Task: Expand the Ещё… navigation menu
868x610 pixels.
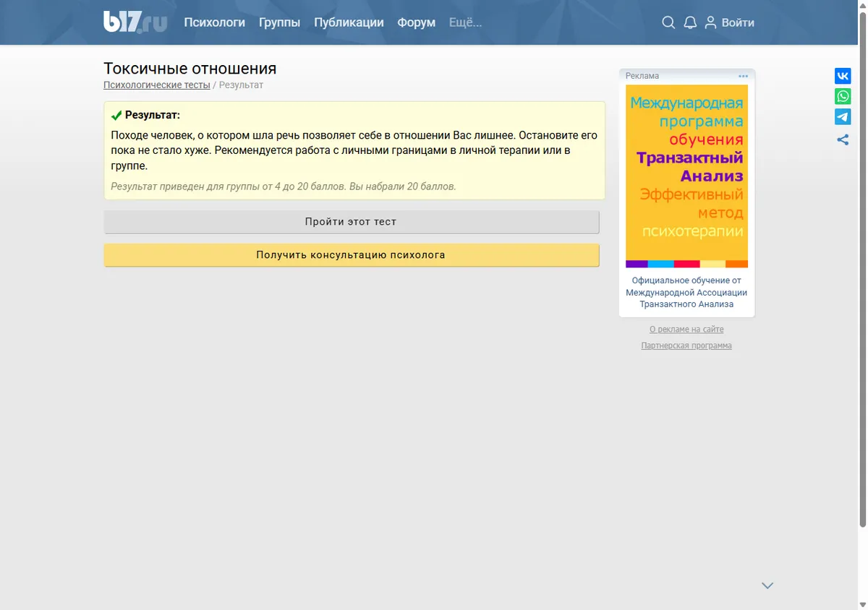Action: pos(465,22)
